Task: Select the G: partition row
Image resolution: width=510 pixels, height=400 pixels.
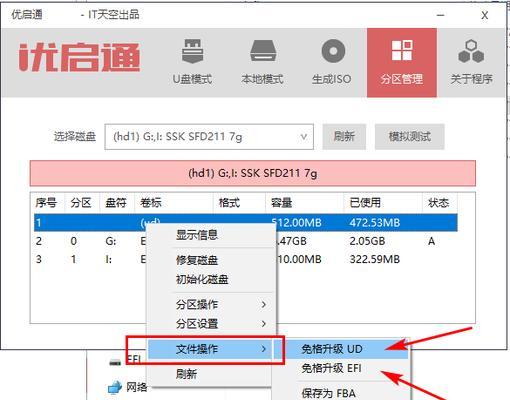Action: [x=246, y=241]
